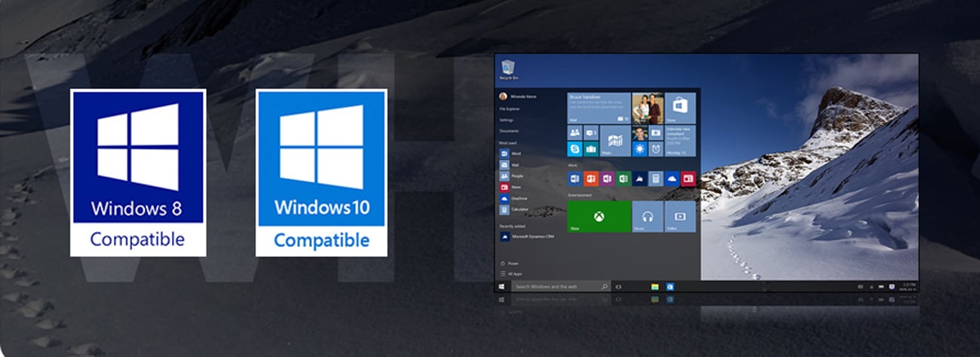This screenshot has height=357, width=980.
Task: Click Power in the Start menu
Action: [x=510, y=264]
